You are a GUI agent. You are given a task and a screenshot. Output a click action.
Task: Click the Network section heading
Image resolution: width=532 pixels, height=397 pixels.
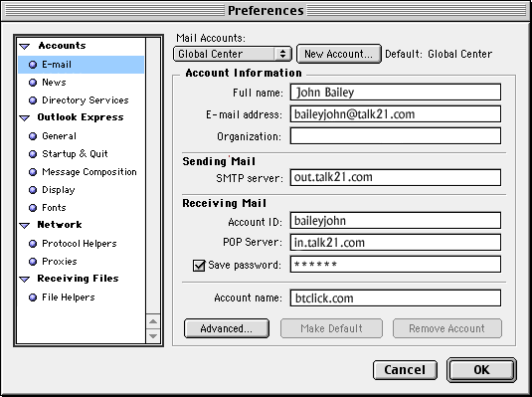[60, 225]
